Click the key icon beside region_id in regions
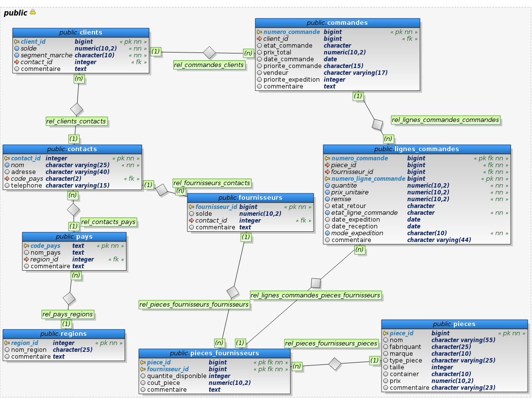 [x=7, y=343]
